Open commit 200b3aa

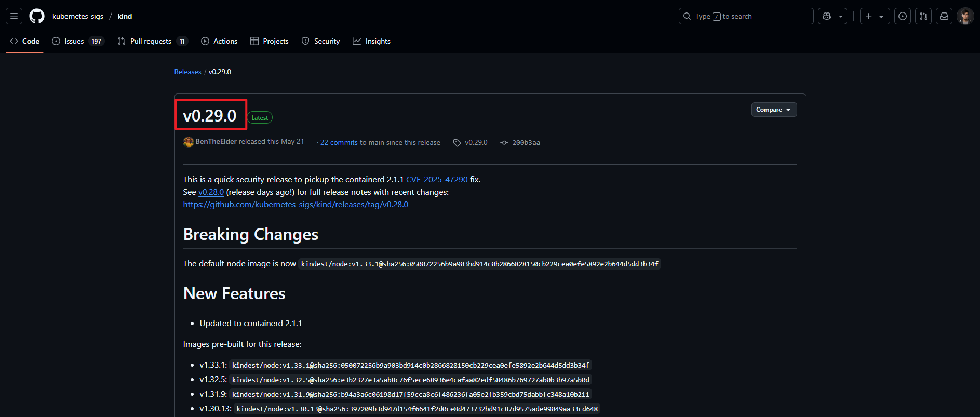[x=526, y=143]
